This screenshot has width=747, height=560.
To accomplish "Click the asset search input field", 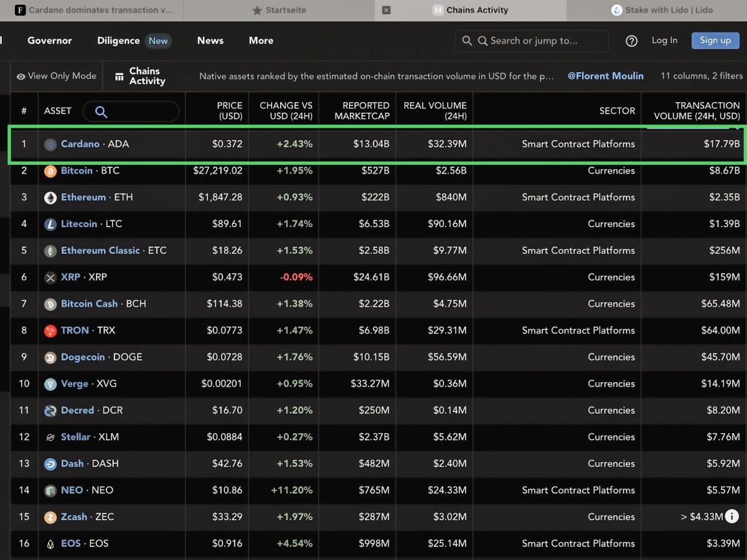I will click(131, 112).
